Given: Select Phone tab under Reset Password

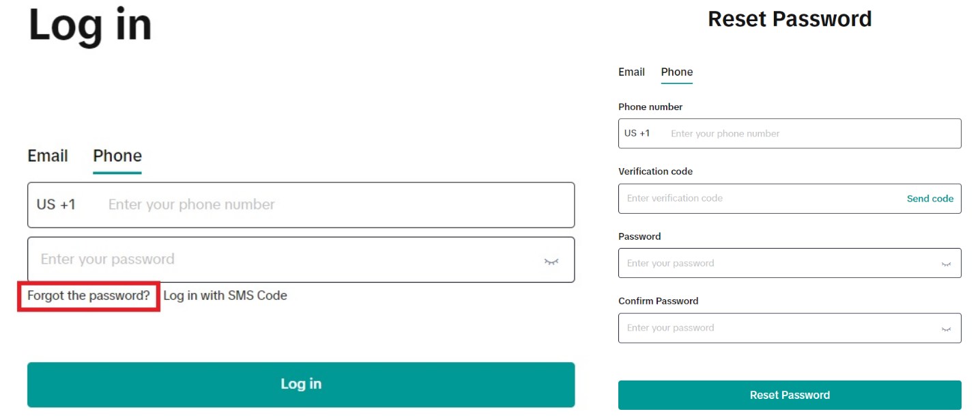Looking at the screenshot, I should pyautogui.click(x=676, y=72).
